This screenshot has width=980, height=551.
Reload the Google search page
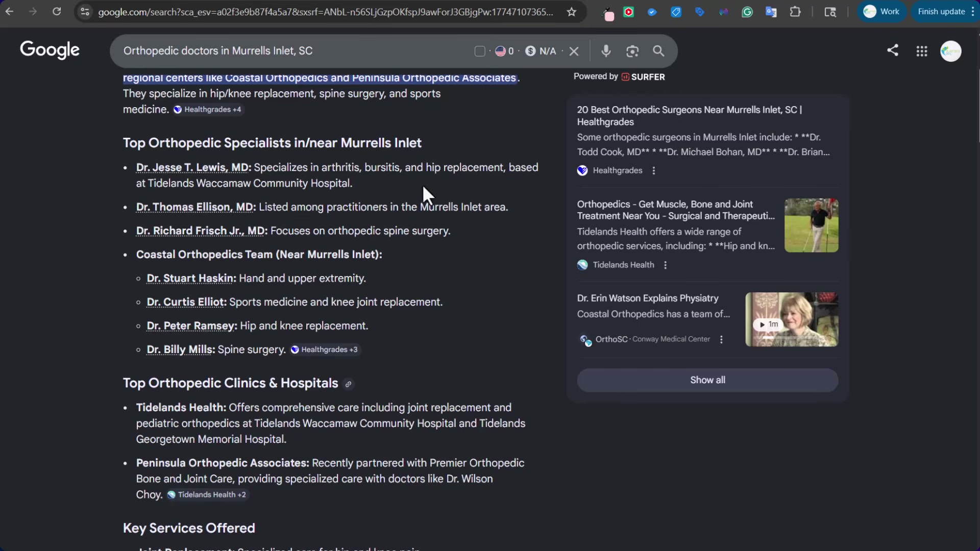(x=57, y=11)
